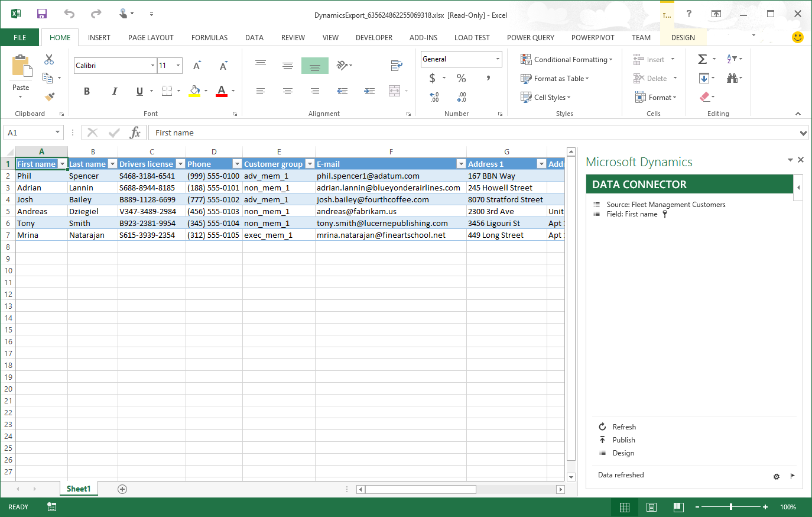Viewport: 812px width, 517px height.
Task: Open E-mail column filter dropdown
Action: coord(461,164)
